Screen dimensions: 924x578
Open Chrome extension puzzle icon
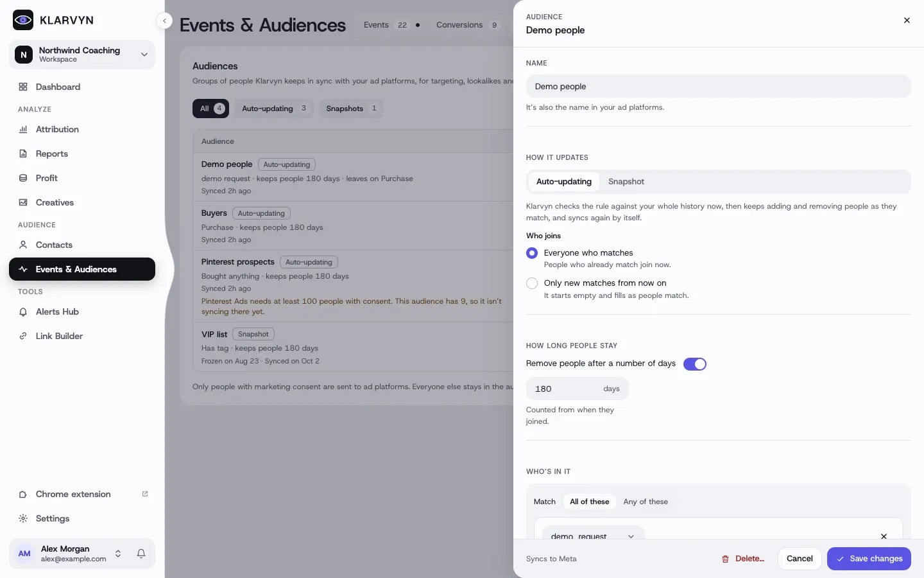[23, 494]
